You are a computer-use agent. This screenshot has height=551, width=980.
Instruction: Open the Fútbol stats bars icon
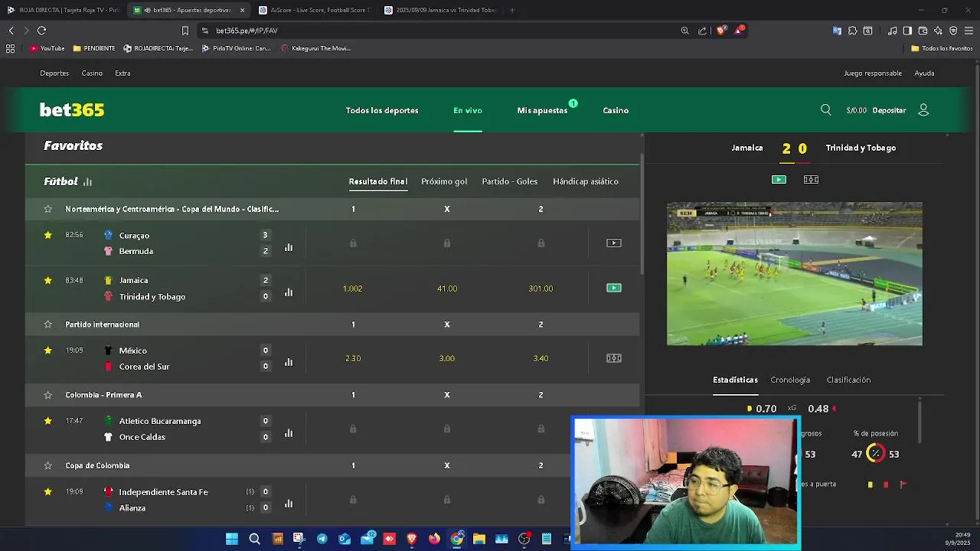click(87, 182)
